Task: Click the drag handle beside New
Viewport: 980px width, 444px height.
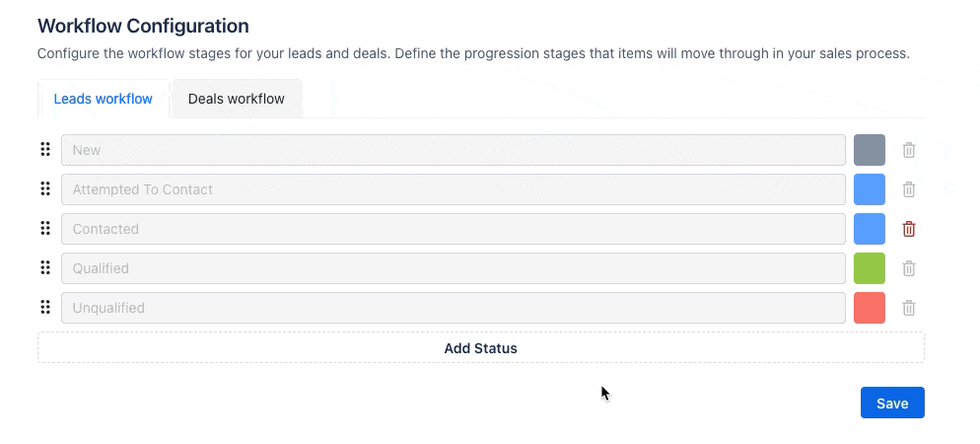Action: coord(45,150)
